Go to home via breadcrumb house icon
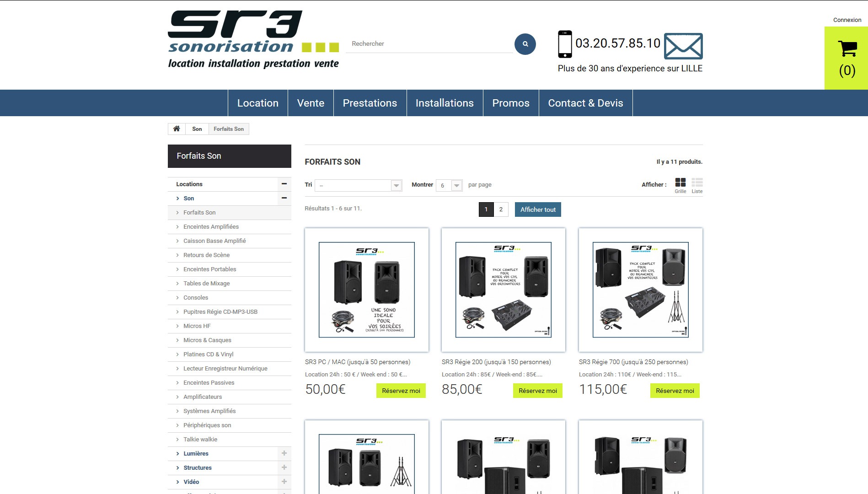Screen dimensions: 868x494 pos(177,129)
